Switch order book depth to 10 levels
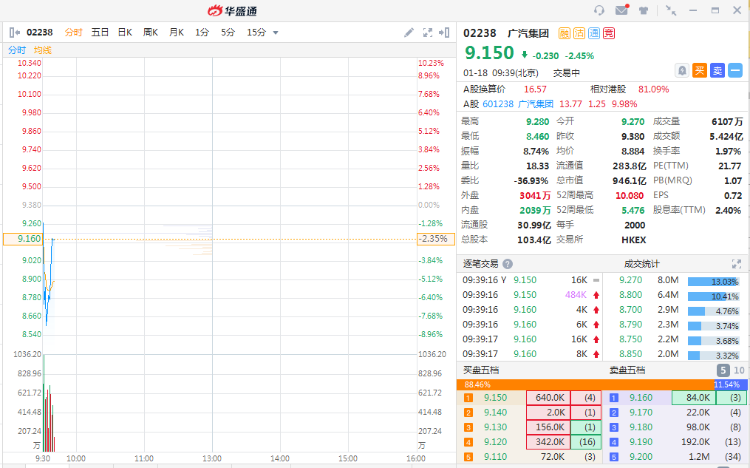Screen dimensions: 750x468 point(738,370)
